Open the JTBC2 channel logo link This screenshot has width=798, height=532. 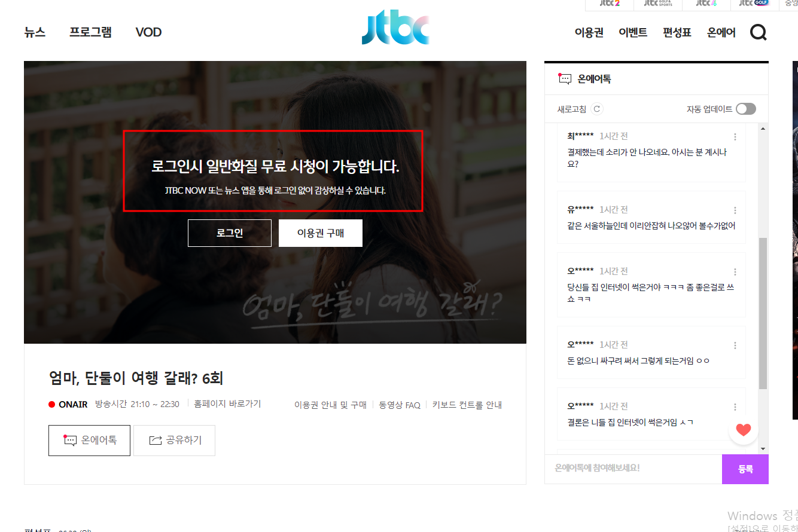(610, 4)
